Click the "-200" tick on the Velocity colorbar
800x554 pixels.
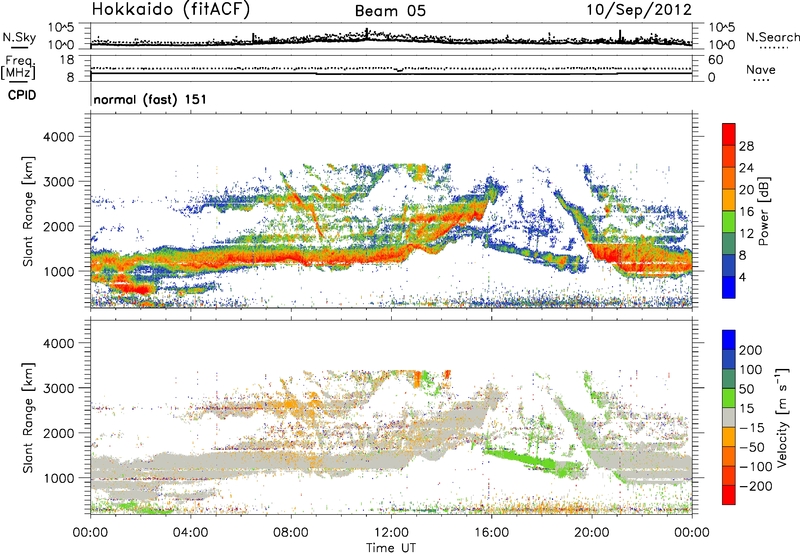click(x=756, y=486)
